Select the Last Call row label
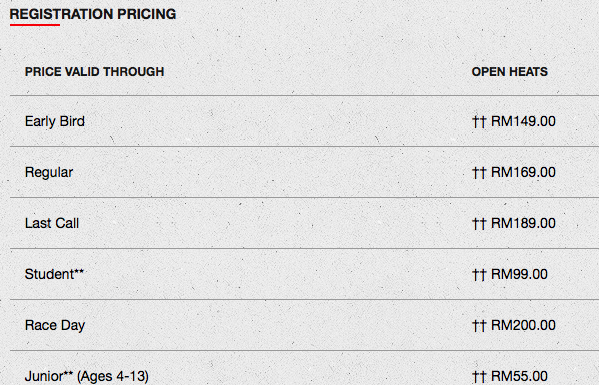Screen dimensions: 599x385 click(x=52, y=223)
